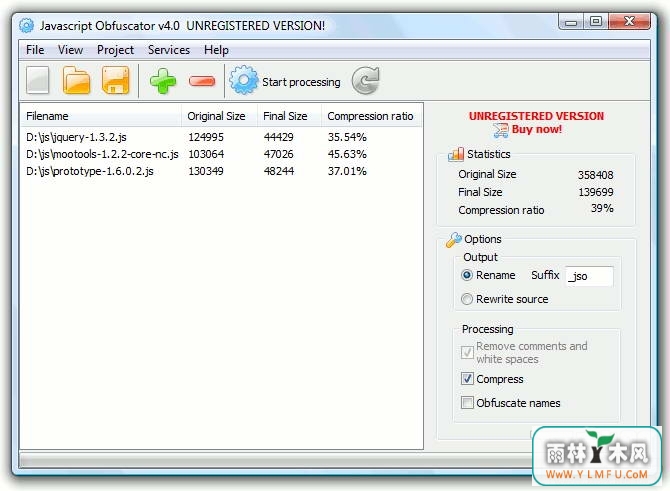670x491 pixels.
Task: Click statistics total final size 139699
Action: coord(596,192)
